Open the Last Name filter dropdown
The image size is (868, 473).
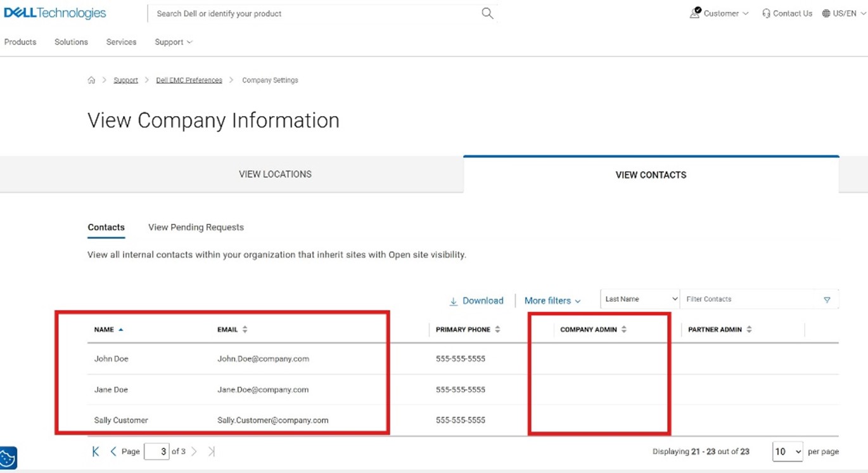(640, 299)
